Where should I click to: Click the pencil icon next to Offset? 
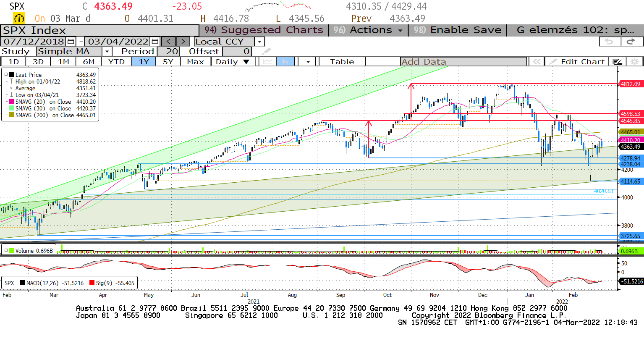point(267,51)
